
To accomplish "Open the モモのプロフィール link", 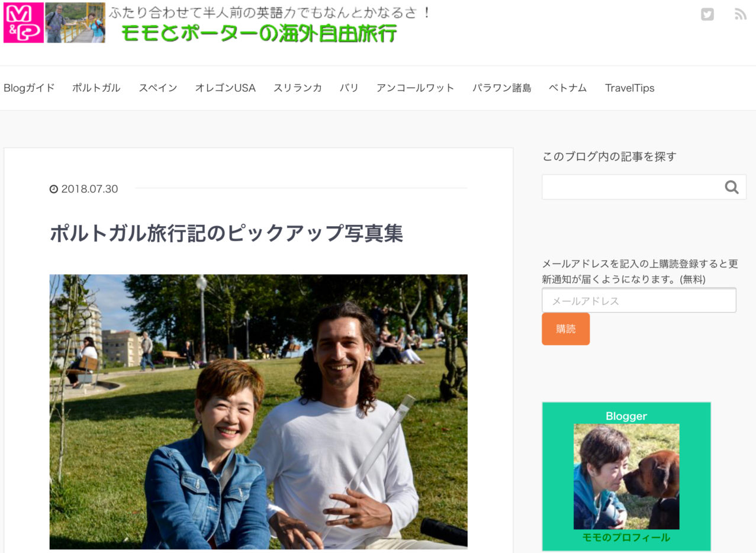I will (x=626, y=538).
